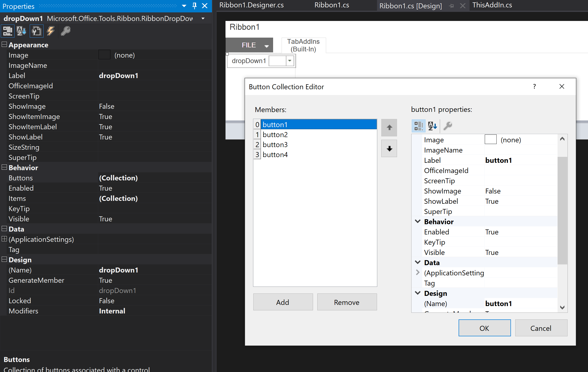Open Property Pages wrench in collection editor

448,126
